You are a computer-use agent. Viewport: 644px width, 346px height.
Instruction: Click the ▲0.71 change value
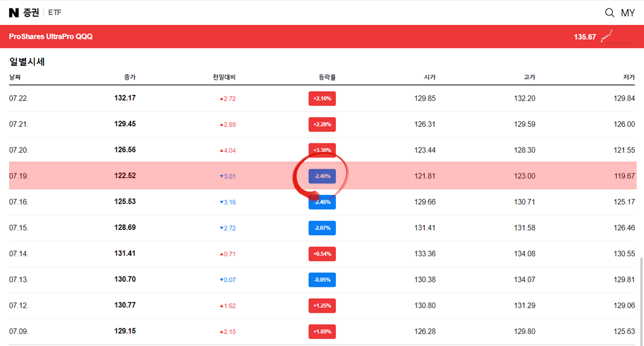(228, 254)
